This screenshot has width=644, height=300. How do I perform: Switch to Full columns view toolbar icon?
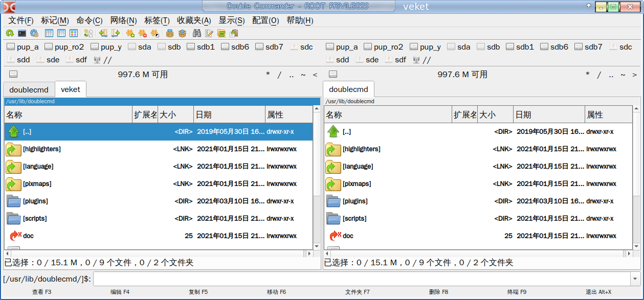click(x=61, y=34)
